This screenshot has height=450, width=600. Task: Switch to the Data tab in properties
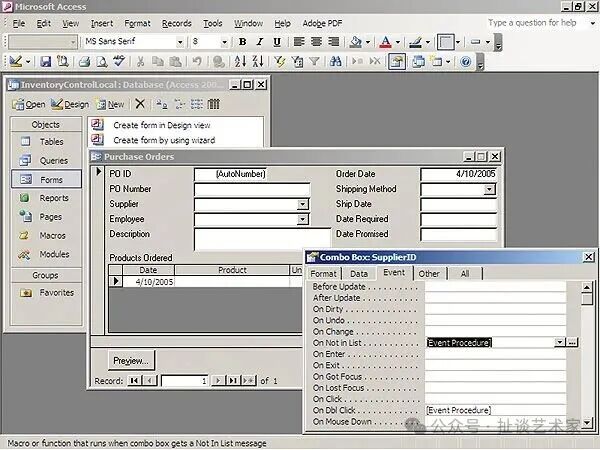(x=359, y=274)
